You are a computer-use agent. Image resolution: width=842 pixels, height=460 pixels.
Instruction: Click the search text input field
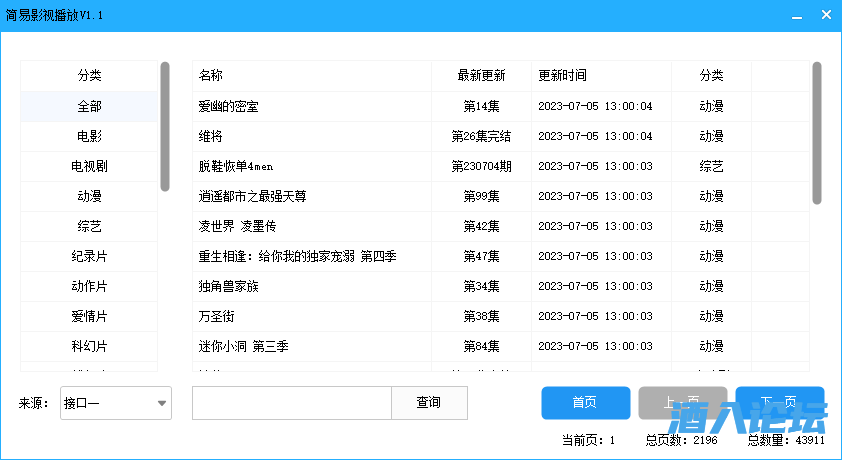click(x=291, y=403)
